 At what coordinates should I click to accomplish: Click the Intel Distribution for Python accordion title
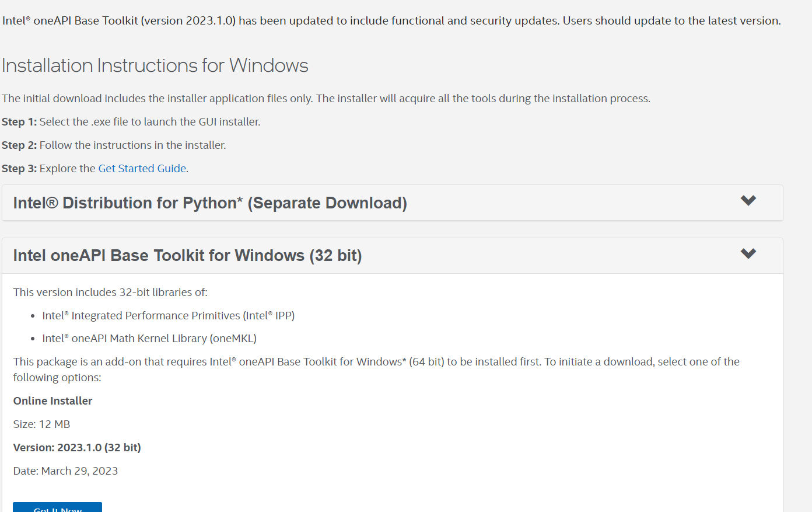[x=210, y=203]
